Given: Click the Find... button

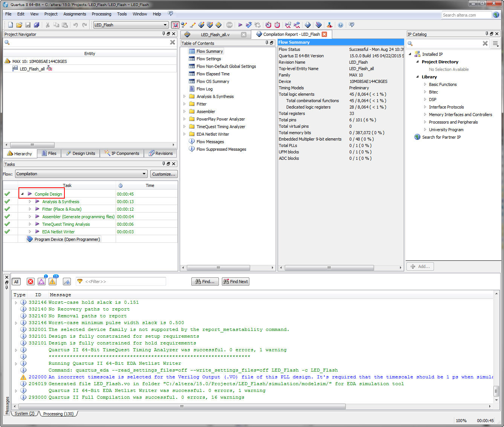Looking at the screenshot, I should [x=205, y=282].
